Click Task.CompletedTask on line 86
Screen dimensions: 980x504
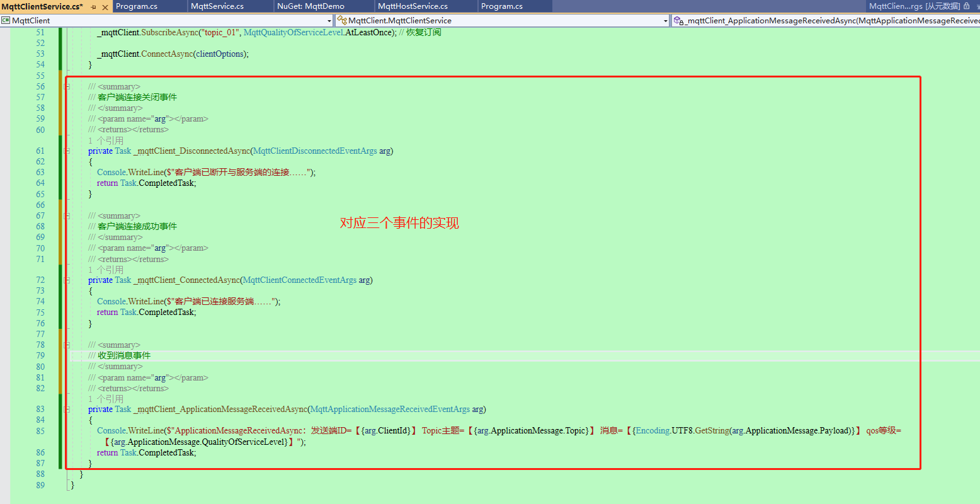point(158,453)
